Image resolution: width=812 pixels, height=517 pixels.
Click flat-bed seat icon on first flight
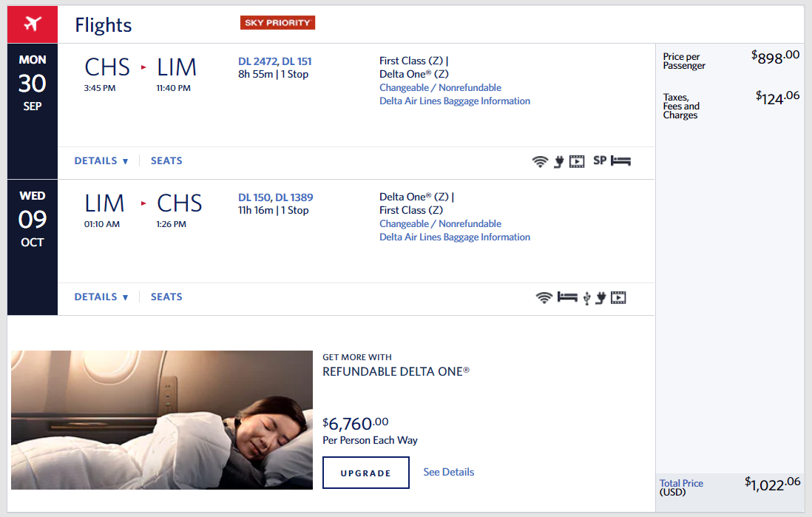click(x=620, y=161)
